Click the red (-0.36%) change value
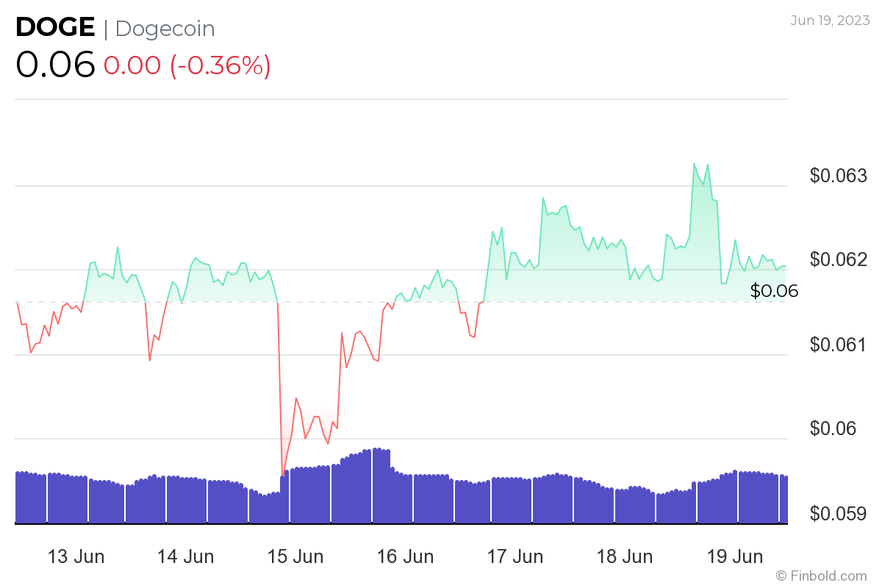Screen dimensions: 882x588 pos(220,66)
